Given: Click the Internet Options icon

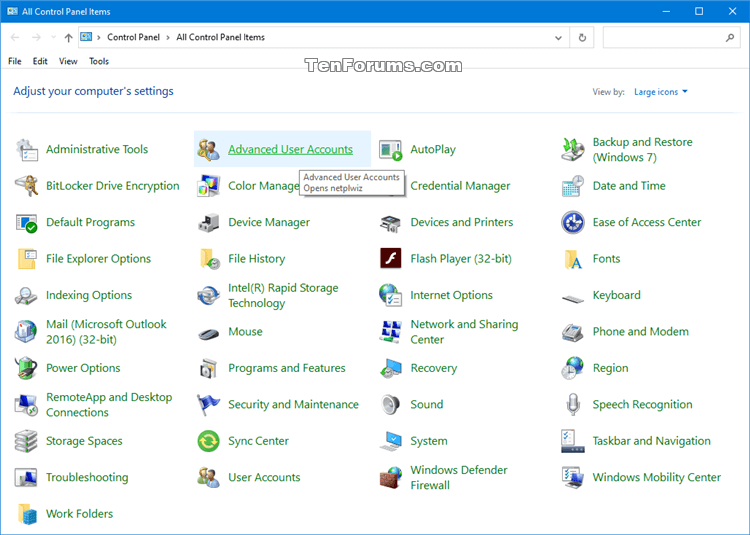Looking at the screenshot, I should click(391, 295).
